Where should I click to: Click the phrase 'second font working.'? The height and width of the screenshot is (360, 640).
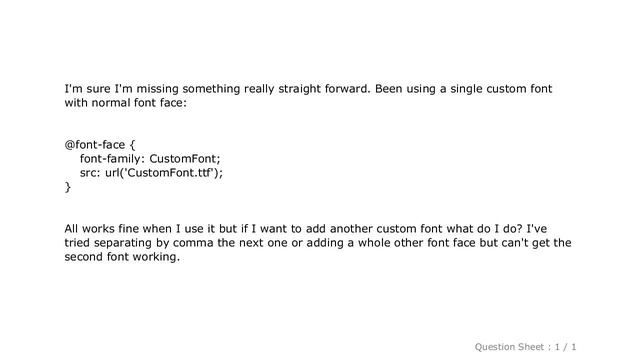click(122, 257)
